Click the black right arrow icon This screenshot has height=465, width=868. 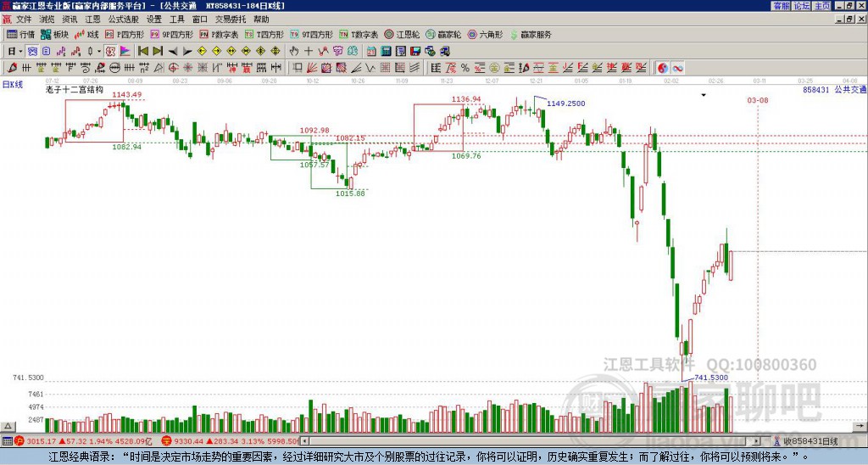click(187, 51)
